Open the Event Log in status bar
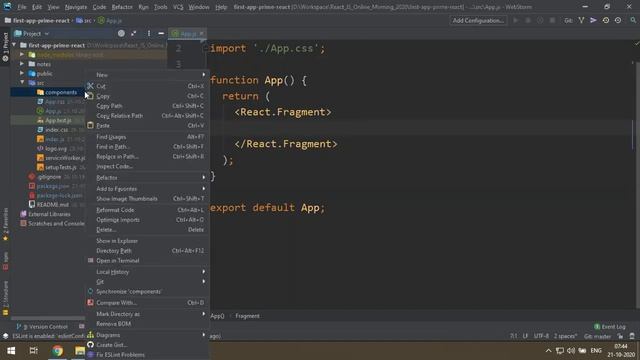 (610, 327)
